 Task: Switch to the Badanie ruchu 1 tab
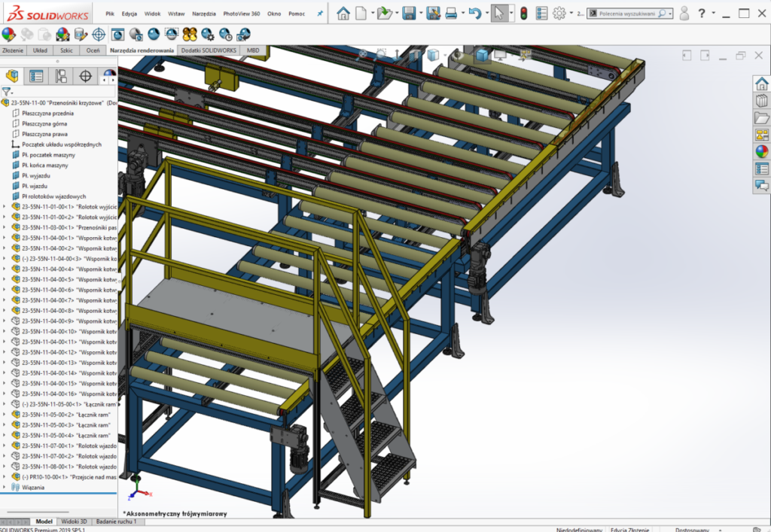coord(117,521)
